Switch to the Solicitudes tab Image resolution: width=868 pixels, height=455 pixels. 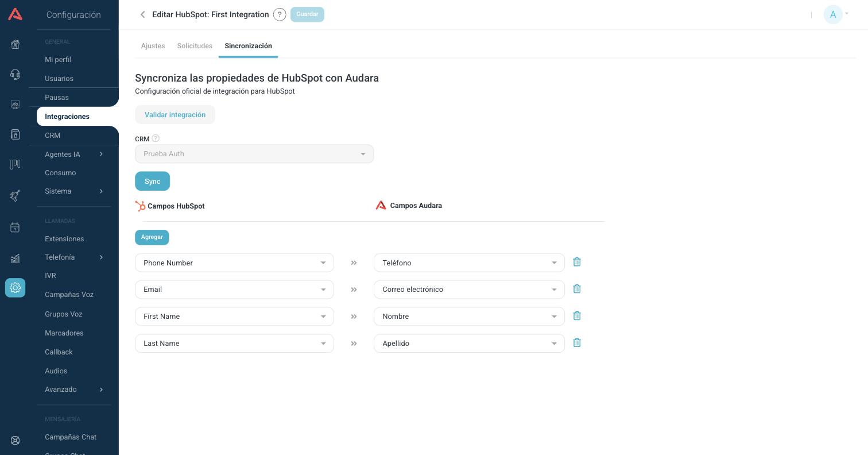click(x=195, y=46)
